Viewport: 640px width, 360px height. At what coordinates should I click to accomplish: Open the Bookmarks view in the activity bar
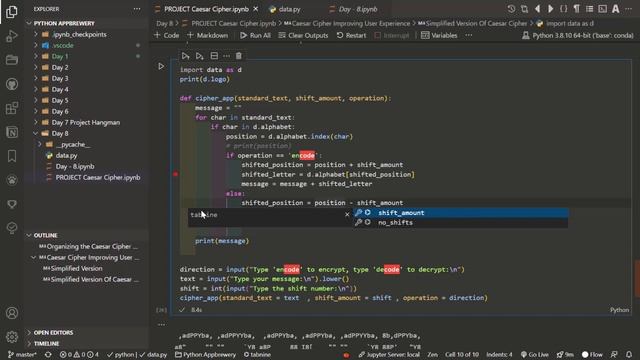[12, 156]
